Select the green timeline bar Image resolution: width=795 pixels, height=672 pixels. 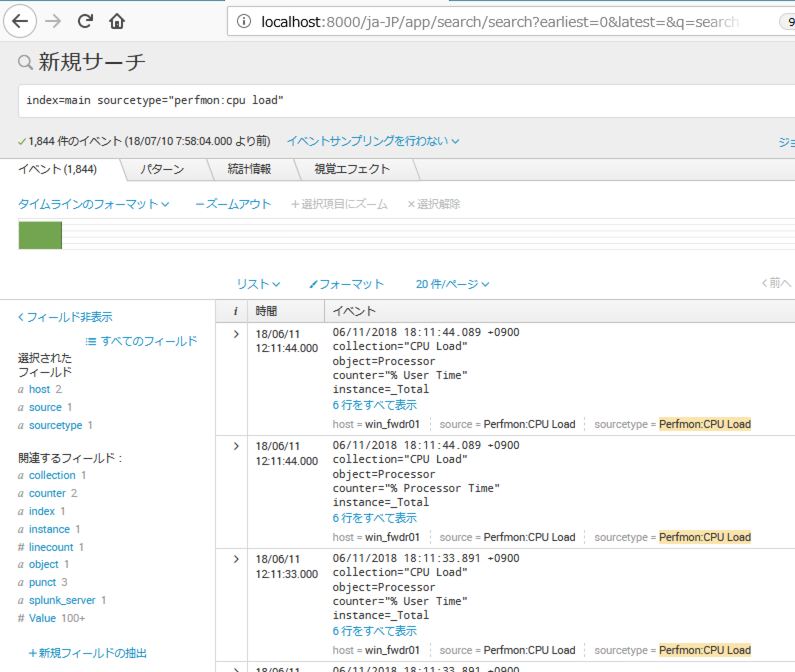(x=40, y=235)
